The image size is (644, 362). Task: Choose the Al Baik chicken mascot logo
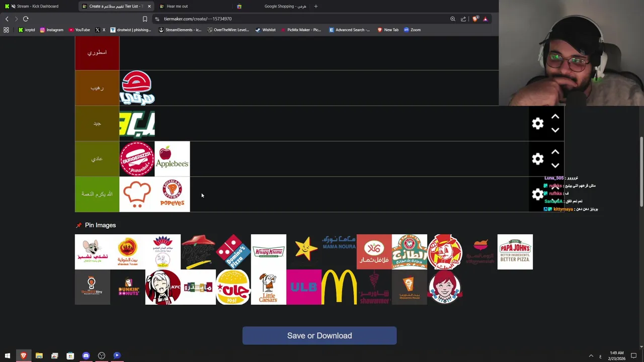click(x=445, y=252)
